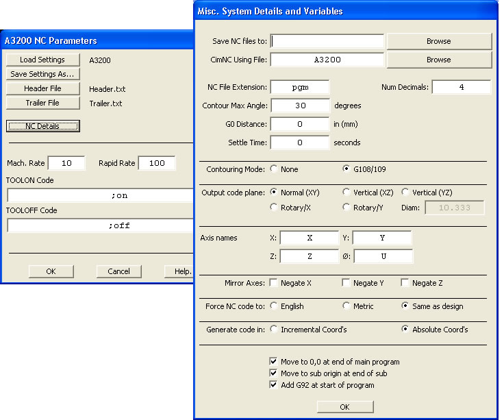Image resolution: width=504 pixels, height=420 pixels.
Task: Select G108/109 contouring mode
Action: [364, 169]
